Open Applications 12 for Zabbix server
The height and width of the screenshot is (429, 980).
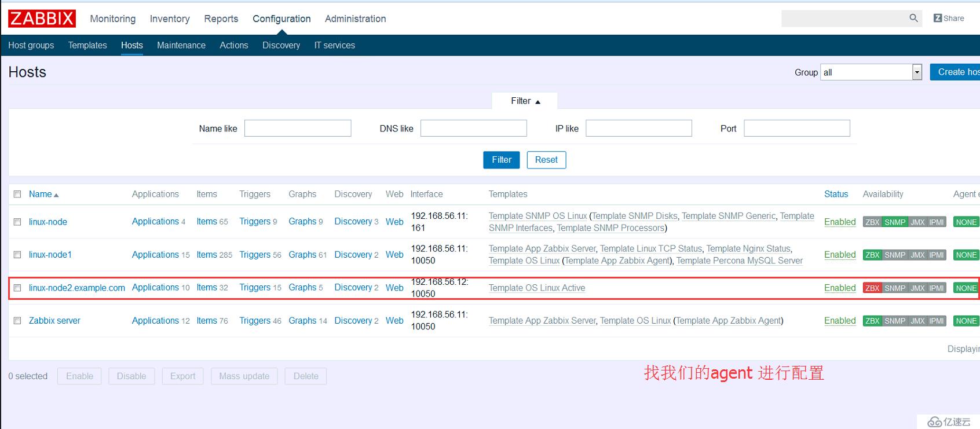(155, 320)
